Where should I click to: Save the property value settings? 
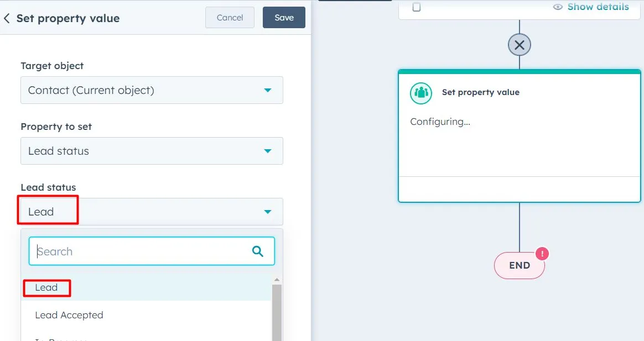[284, 18]
